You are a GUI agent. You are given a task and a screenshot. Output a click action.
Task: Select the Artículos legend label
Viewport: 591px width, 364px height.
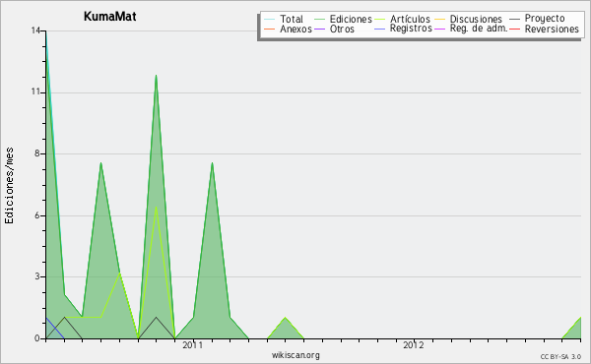(x=410, y=19)
